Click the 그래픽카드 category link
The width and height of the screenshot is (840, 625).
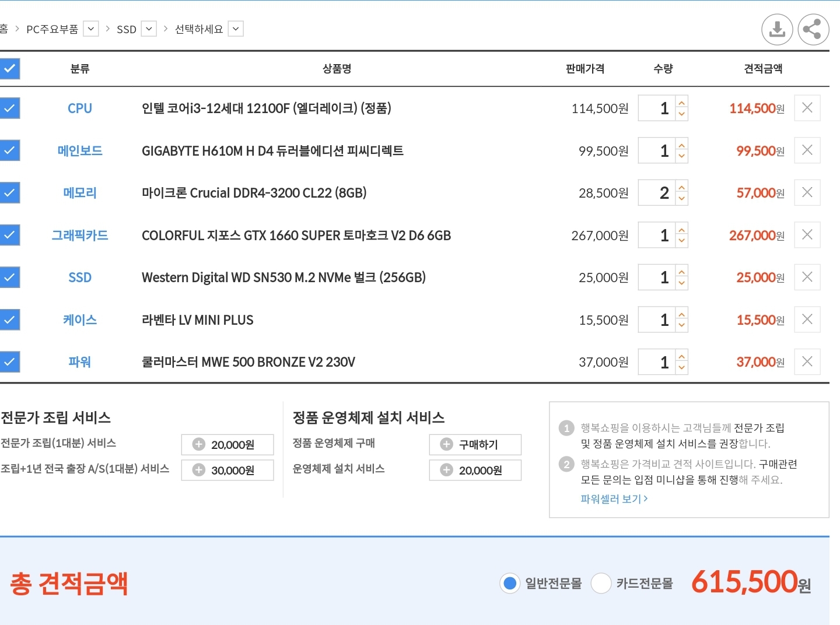pos(80,235)
